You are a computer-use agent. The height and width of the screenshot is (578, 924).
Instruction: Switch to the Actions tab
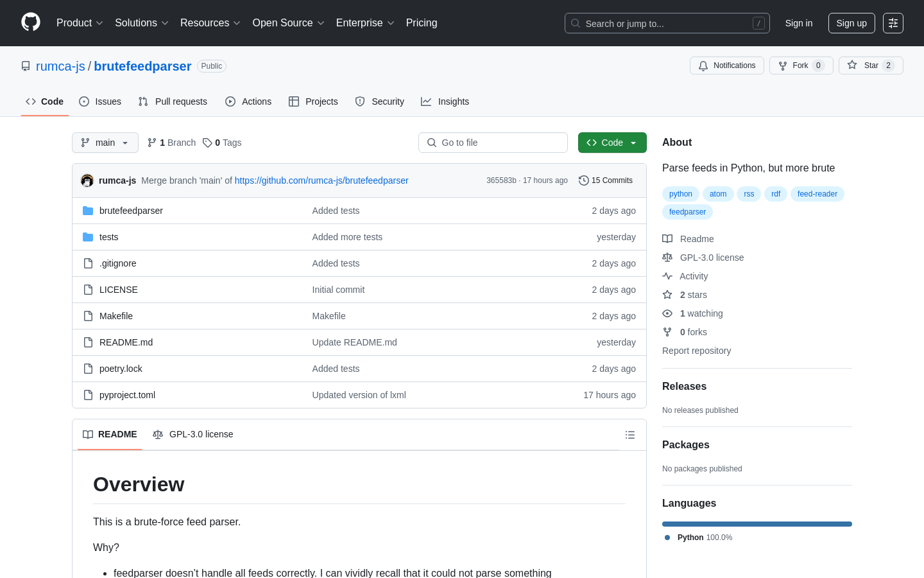(248, 101)
